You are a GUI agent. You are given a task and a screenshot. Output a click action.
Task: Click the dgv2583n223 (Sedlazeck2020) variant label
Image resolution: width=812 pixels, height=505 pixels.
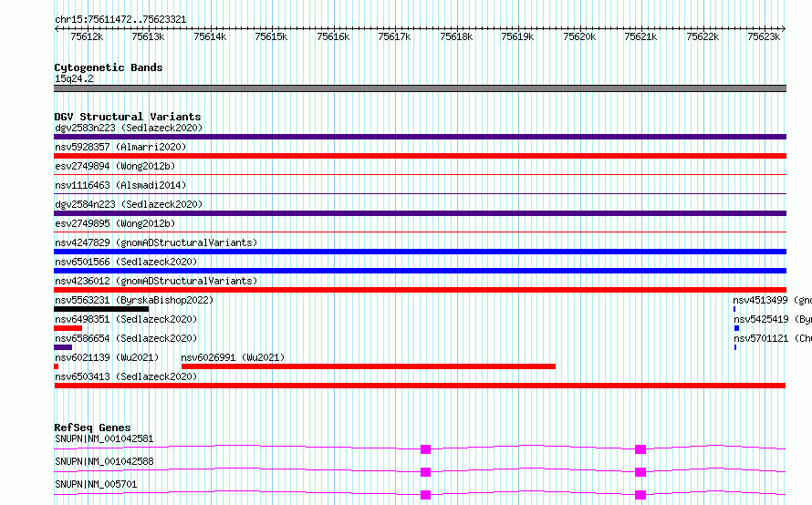click(x=129, y=128)
